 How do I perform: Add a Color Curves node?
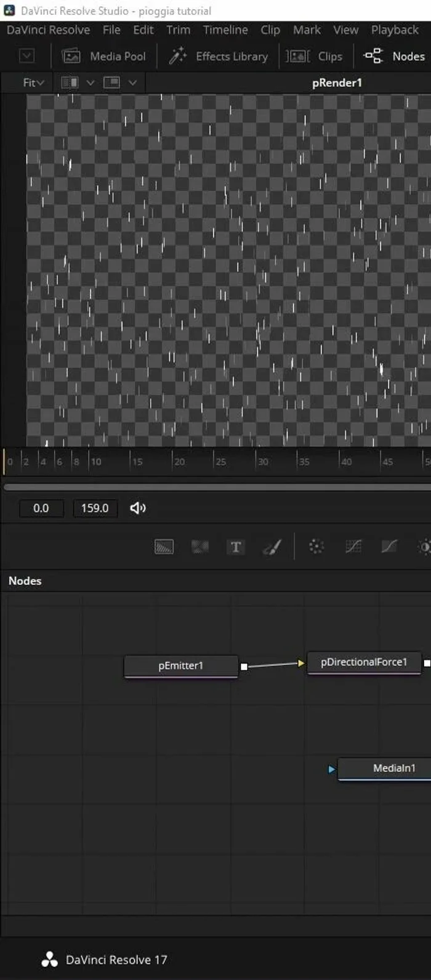click(x=353, y=547)
